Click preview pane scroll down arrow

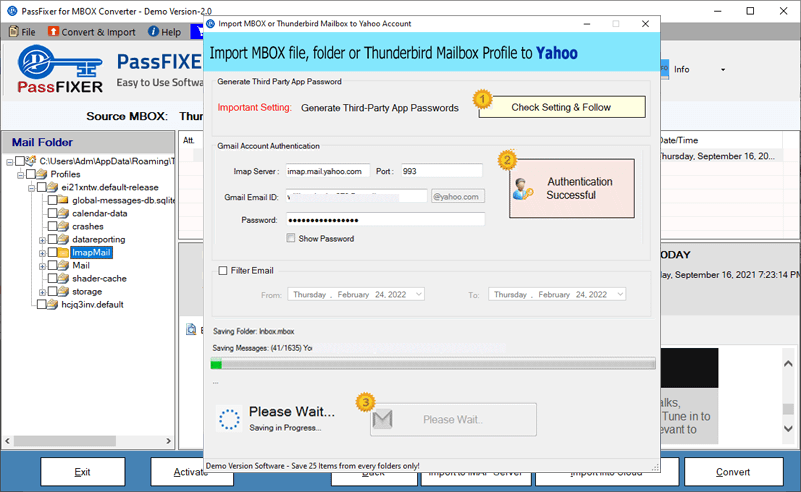pos(788,429)
